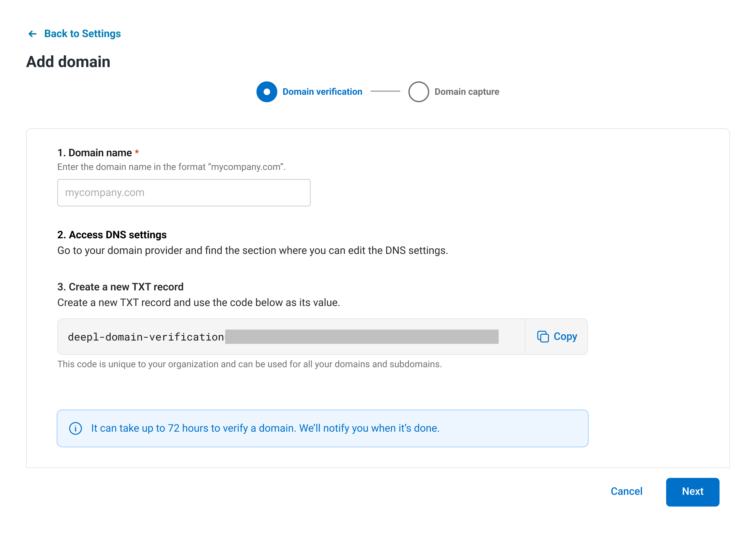Focus the mycompany.com domain input field
Screen dimensions: 756x543
[x=184, y=193]
